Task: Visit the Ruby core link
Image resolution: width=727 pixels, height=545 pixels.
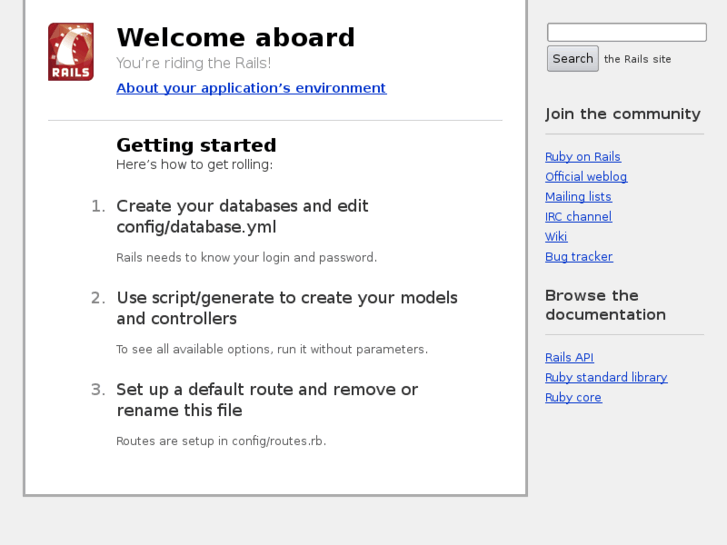Action: pos(573,398)
